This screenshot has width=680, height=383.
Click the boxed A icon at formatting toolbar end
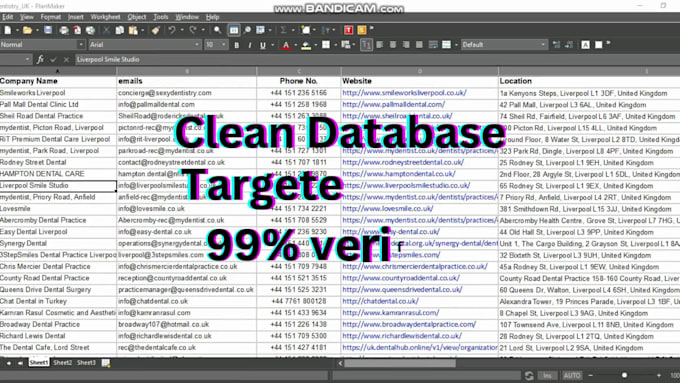click(585, 45)
